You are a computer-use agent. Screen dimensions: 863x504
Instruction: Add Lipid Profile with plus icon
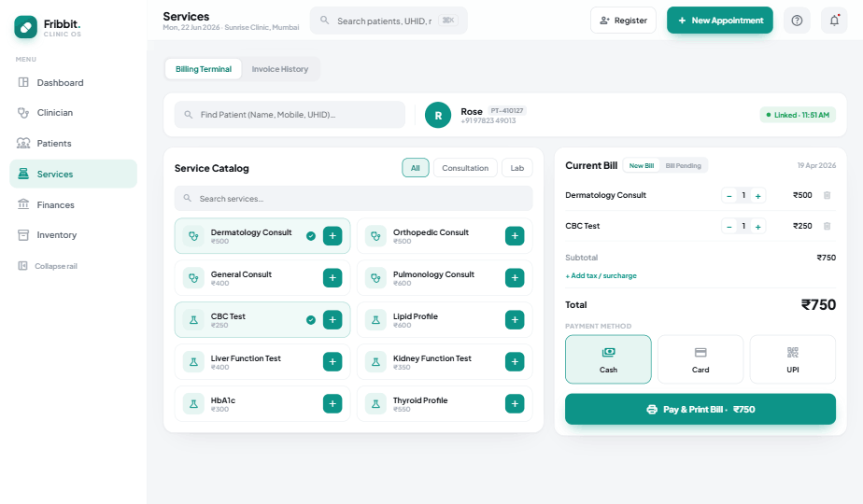point(515,320)
